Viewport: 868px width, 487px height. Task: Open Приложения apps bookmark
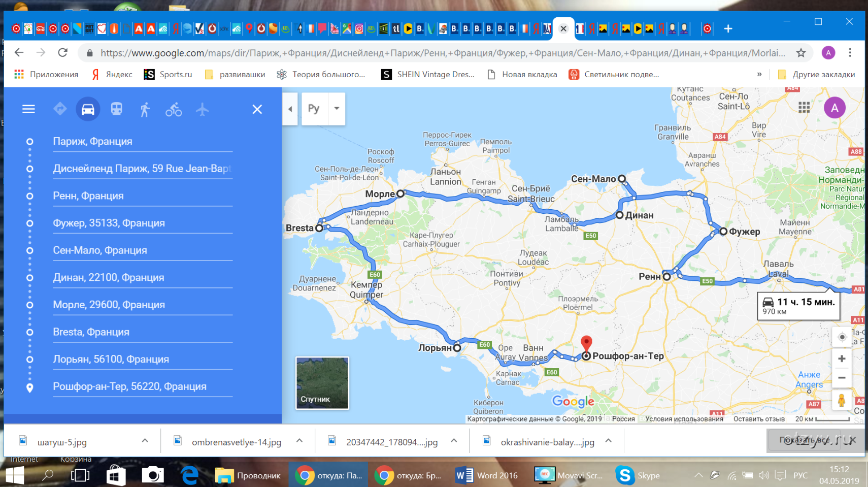pyautogui.click(x=46, y=75)
